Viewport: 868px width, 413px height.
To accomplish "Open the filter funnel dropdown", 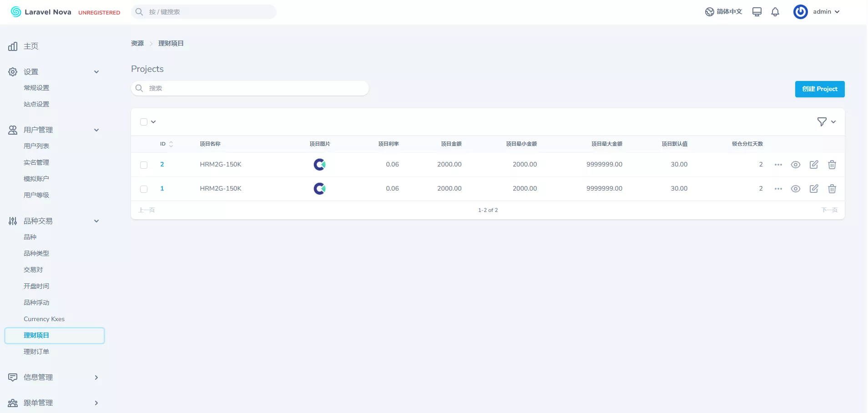I will pos(826,122).
